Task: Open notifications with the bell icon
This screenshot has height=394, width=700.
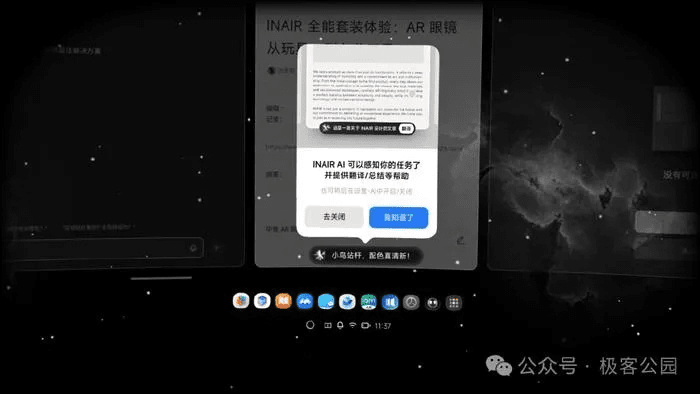Action: click(340, 325)
